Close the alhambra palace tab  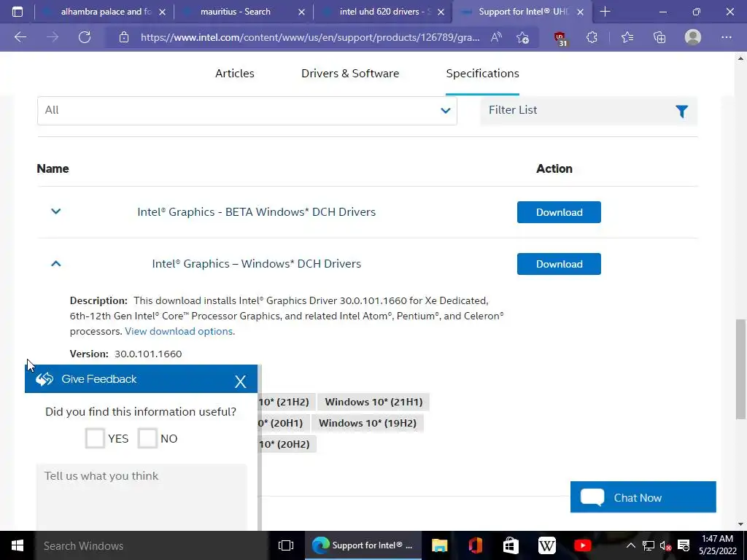pyautogui.click(x=162, y=12)
